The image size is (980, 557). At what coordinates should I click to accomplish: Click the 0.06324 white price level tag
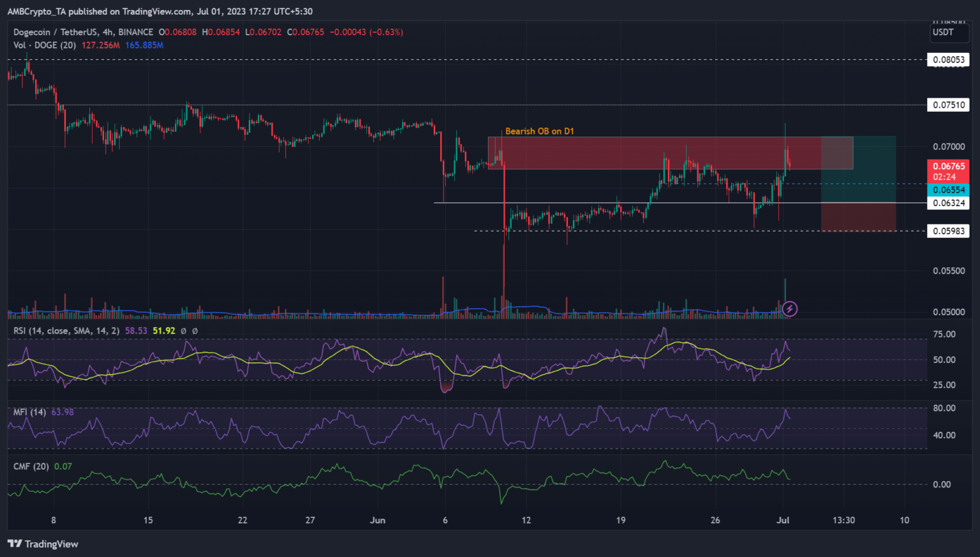point(948,203)
